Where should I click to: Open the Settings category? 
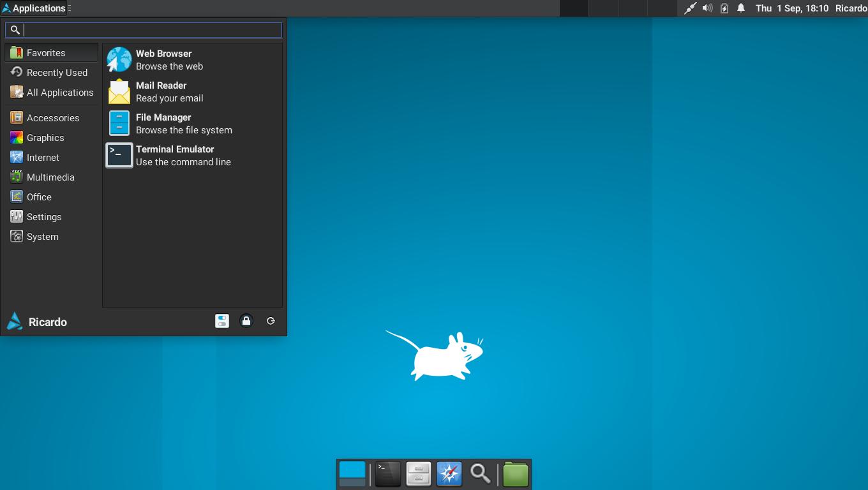pyautogui.click(x=51, y=217)
